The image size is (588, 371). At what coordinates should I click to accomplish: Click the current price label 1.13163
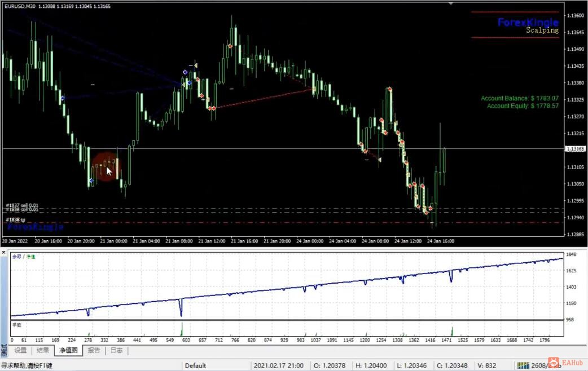[575, 149]
